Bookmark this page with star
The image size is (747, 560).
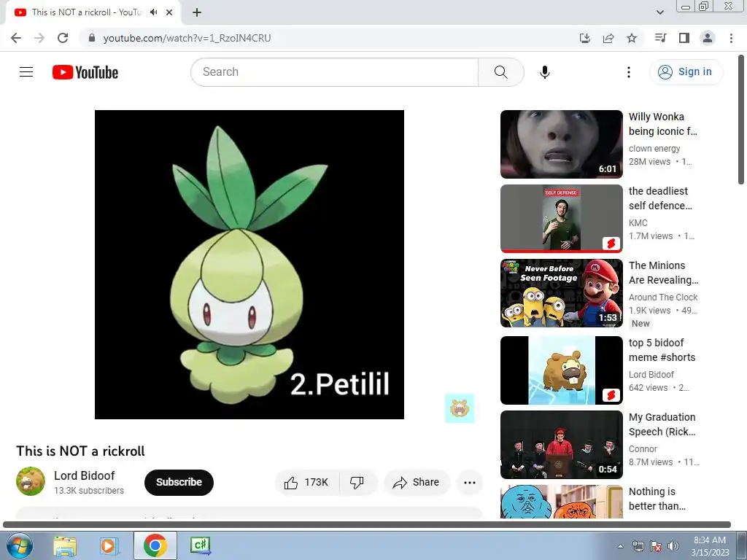tap(632, 38)
